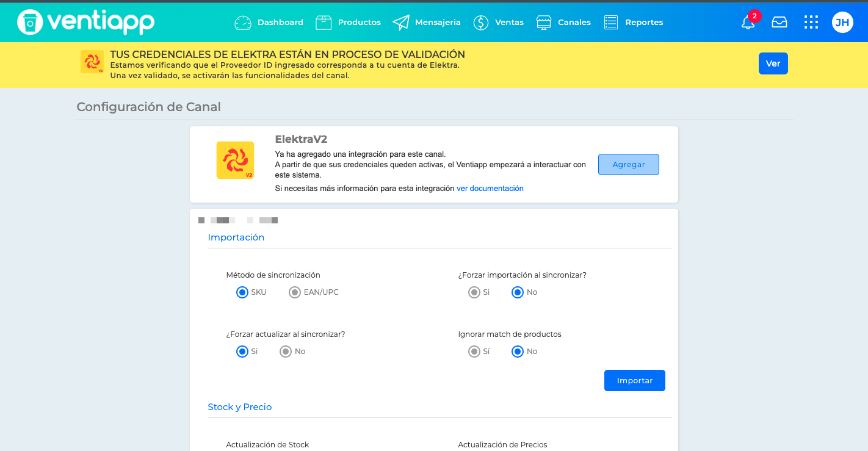Viewport: 868px width, 451px height.
Task: Click the Ventas dollar coin icon
Action: click(x=481, y=23)
